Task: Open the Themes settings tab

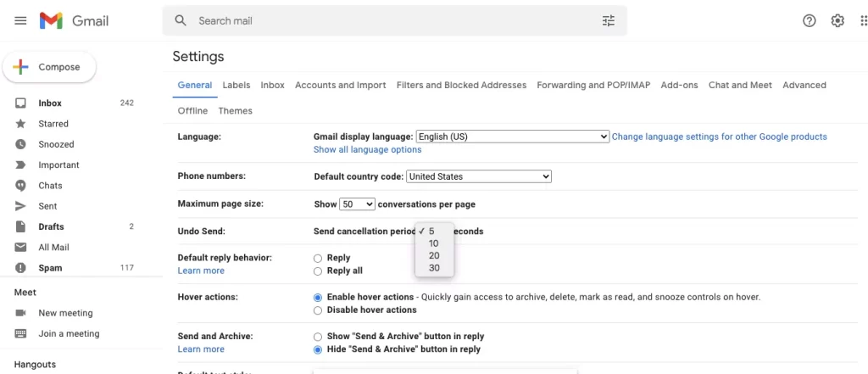Action: [236, 111]
